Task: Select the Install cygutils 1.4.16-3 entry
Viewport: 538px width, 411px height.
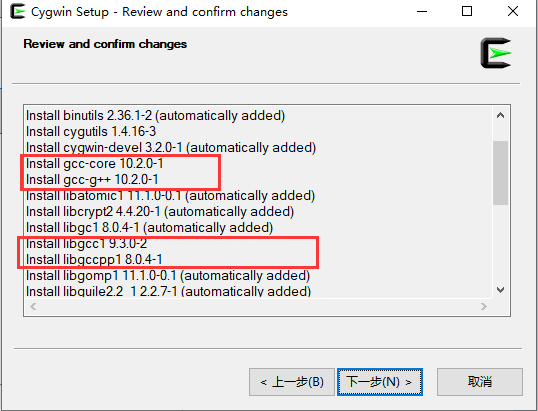Action: click(x=91, y=131)
